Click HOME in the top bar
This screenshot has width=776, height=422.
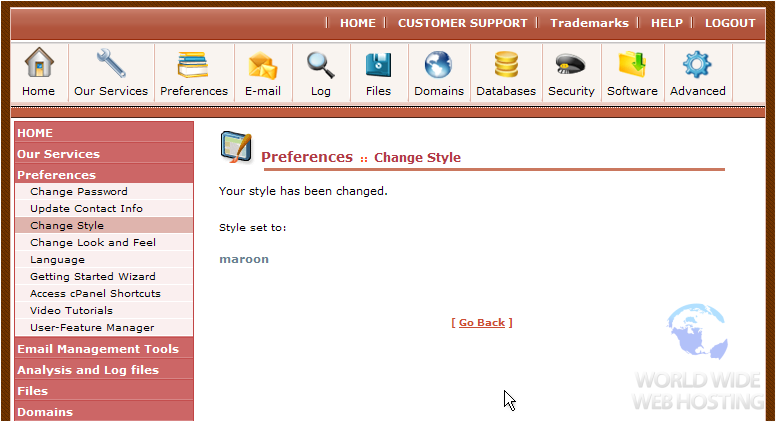[358, 23]
